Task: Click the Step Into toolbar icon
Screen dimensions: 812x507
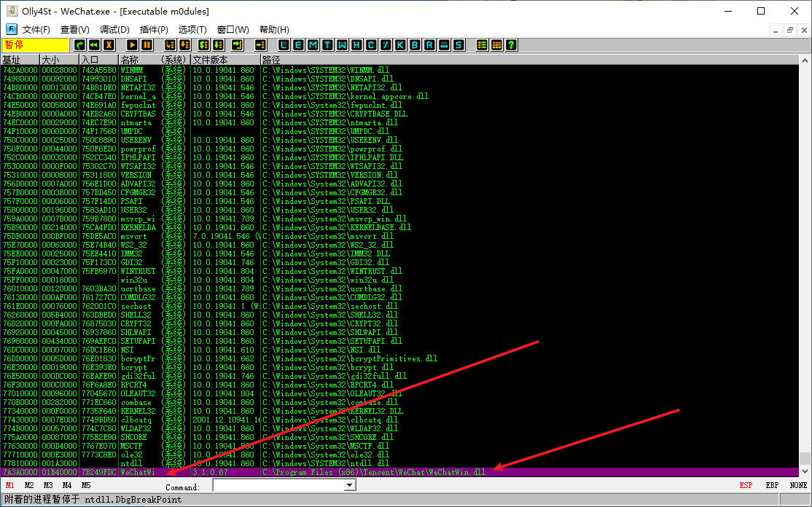Action: [x=171, y=45]
